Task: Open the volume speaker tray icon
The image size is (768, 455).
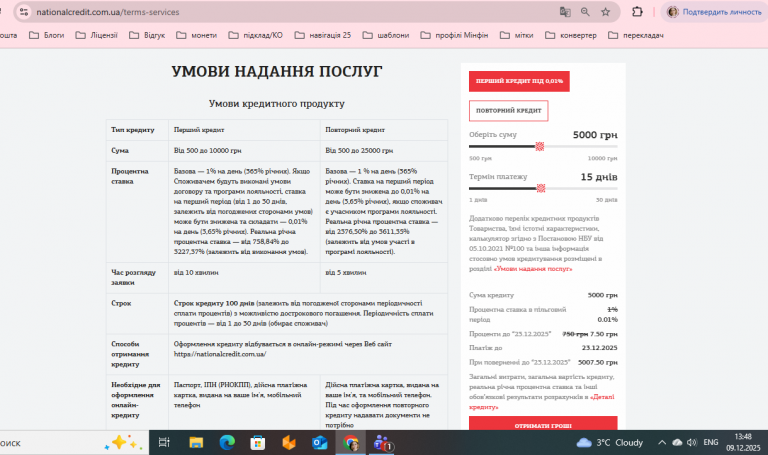Action: pos(692,443)
